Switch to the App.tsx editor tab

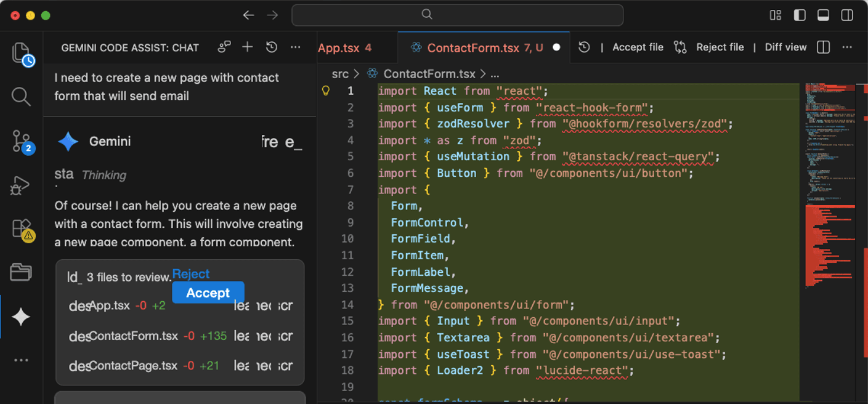[x=339, y=48]
